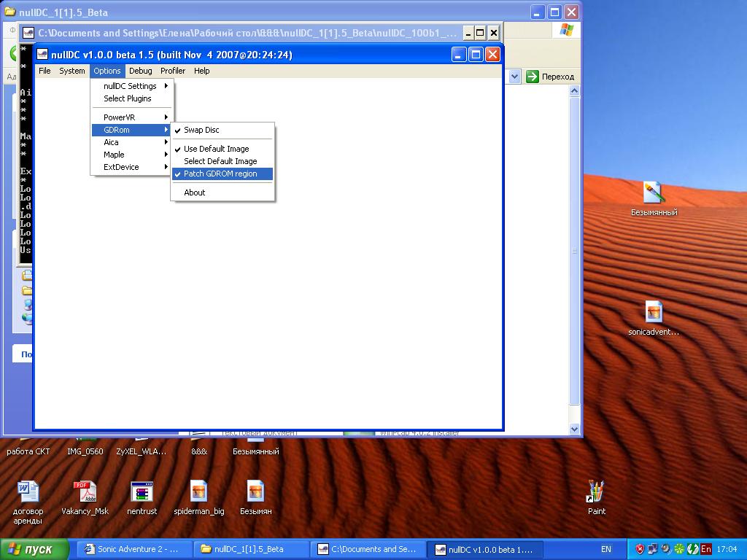Toggle Use Default Image checkmark
Image resolution: width=747 pixels, height=560 pixels.
click(216, 149)
